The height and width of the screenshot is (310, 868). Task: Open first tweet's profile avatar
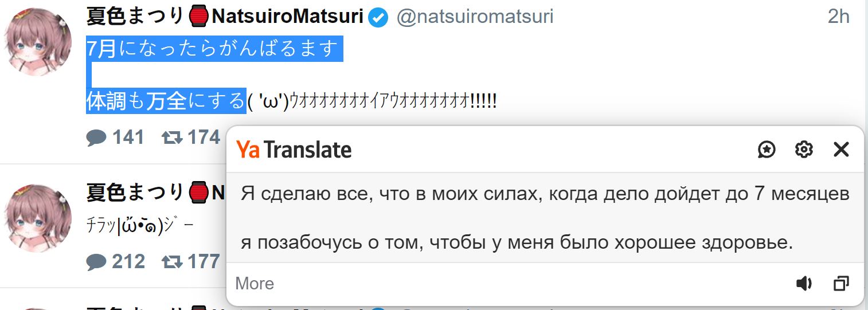click(38, 42)
